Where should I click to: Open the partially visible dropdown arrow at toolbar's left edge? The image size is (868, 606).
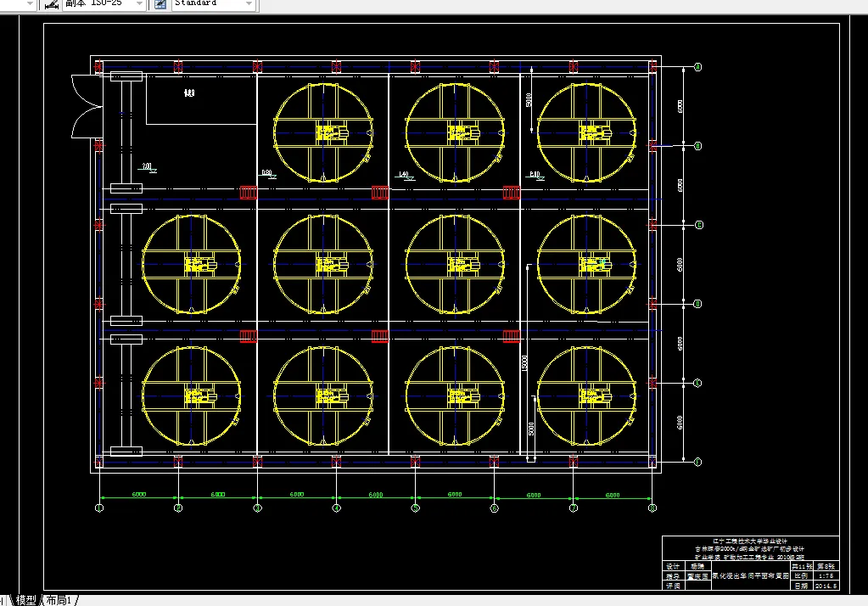point(30,4)
